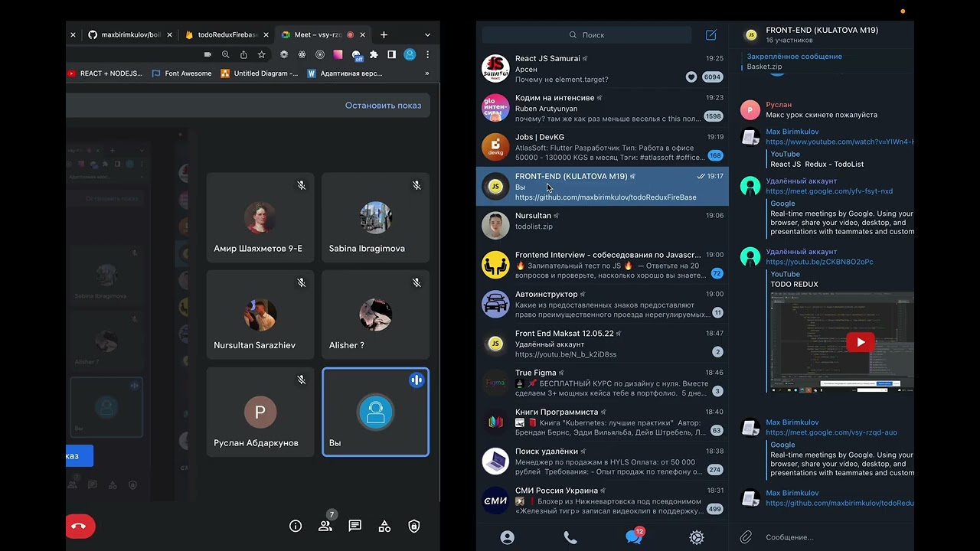
Task: Open the True Figma chat
Action: (603, 383)
